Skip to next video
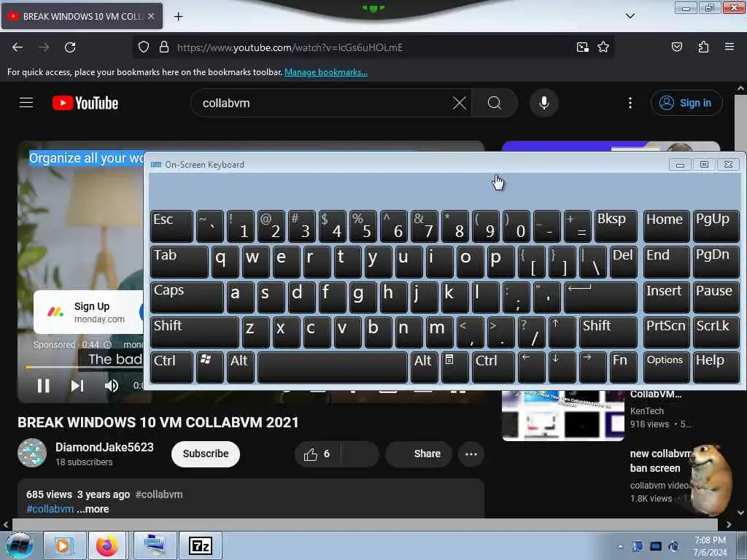Screen dimensions: 747x560 (x=77, y=385)
